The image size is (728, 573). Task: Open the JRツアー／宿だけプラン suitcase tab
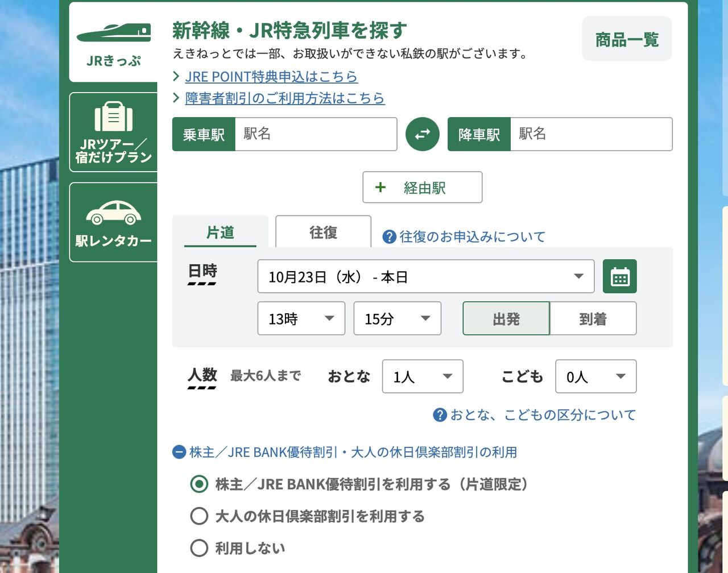(114, 132)
